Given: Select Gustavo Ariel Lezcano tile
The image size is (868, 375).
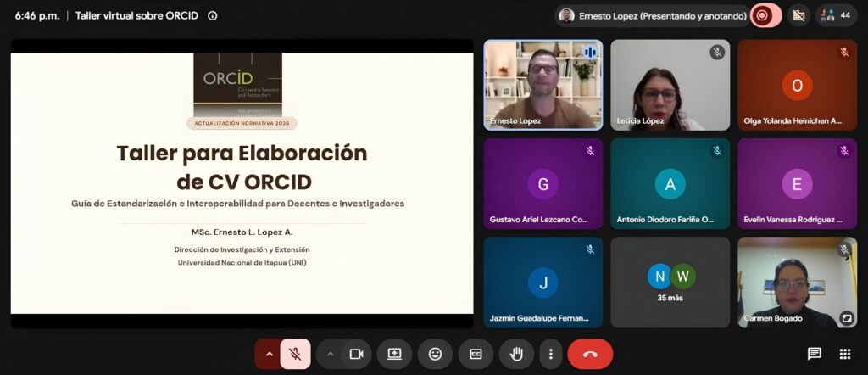Looking at the screenshot, I should coord(543,183).
